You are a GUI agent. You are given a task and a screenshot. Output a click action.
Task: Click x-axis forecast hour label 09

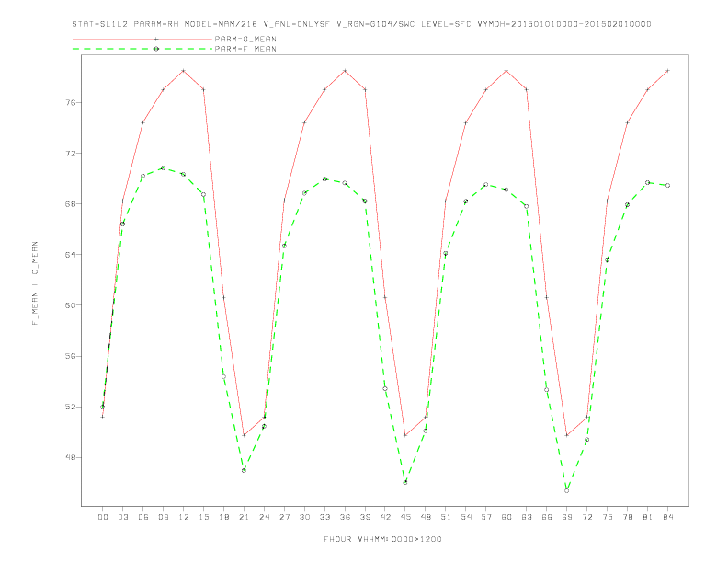[x=163, y=517]
